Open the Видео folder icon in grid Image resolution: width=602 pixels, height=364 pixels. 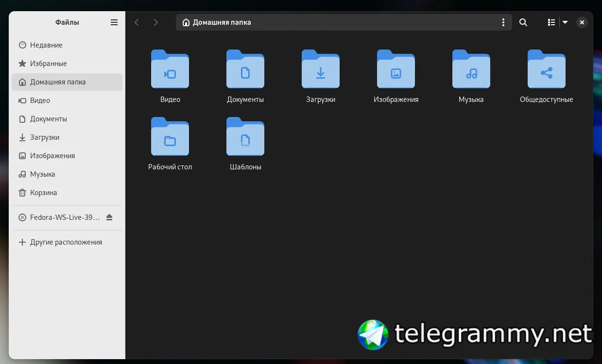170,69
